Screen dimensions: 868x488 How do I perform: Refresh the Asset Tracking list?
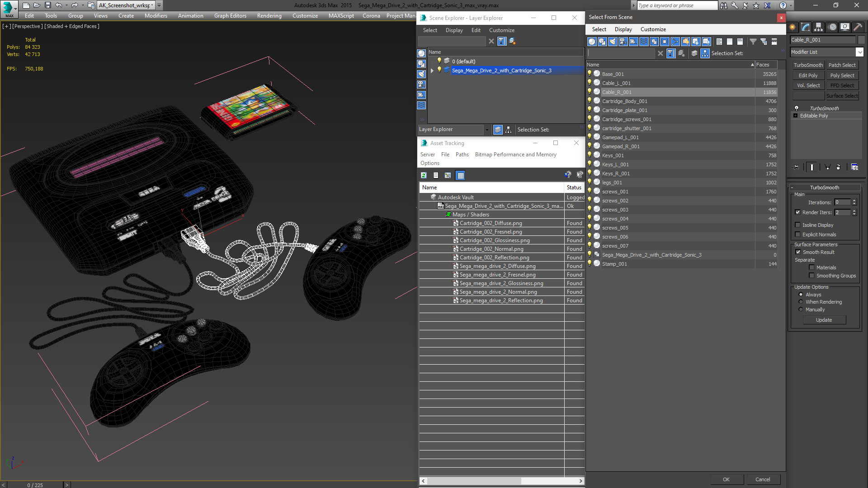424,175
